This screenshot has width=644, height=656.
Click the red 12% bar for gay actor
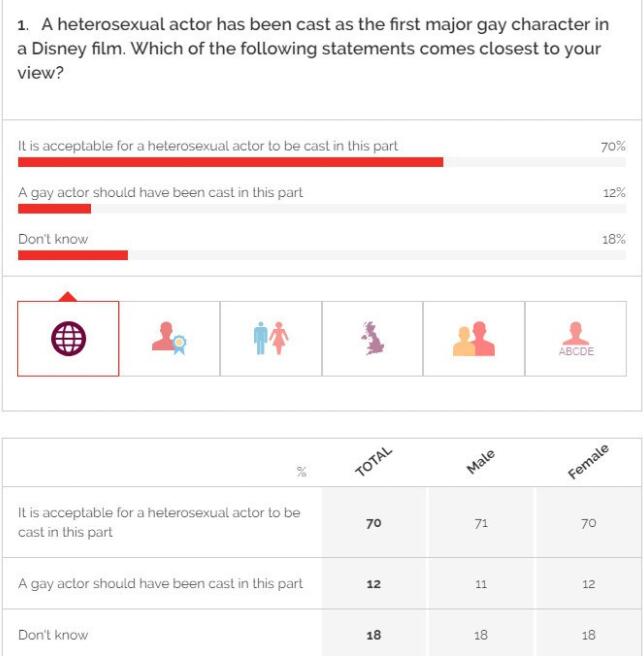pos(55,208)
